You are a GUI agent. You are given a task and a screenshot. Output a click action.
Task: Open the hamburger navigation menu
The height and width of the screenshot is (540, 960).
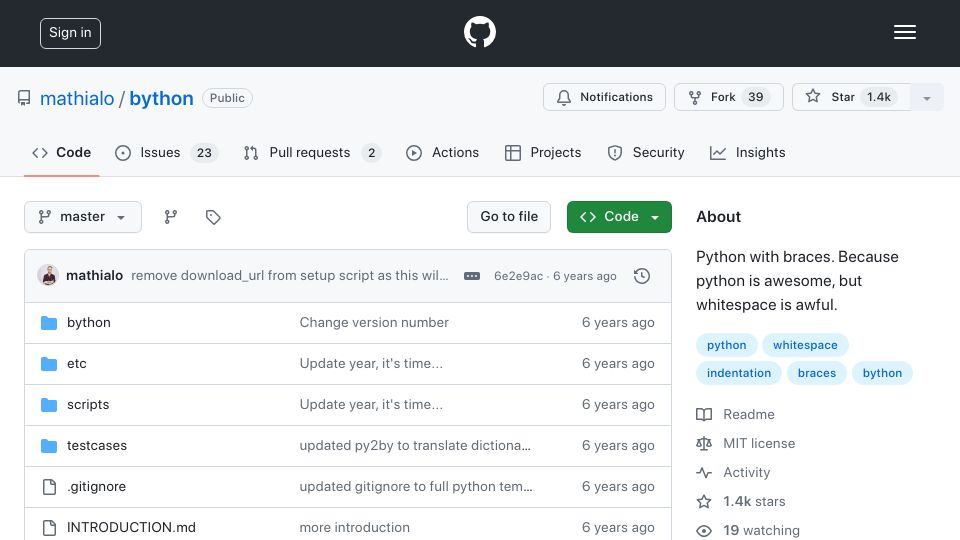904,32
